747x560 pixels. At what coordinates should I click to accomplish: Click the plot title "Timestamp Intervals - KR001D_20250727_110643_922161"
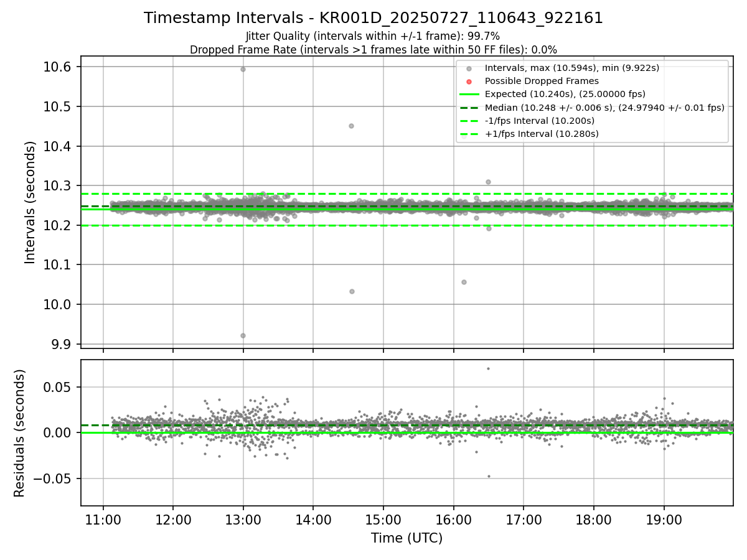pos(374,18)
